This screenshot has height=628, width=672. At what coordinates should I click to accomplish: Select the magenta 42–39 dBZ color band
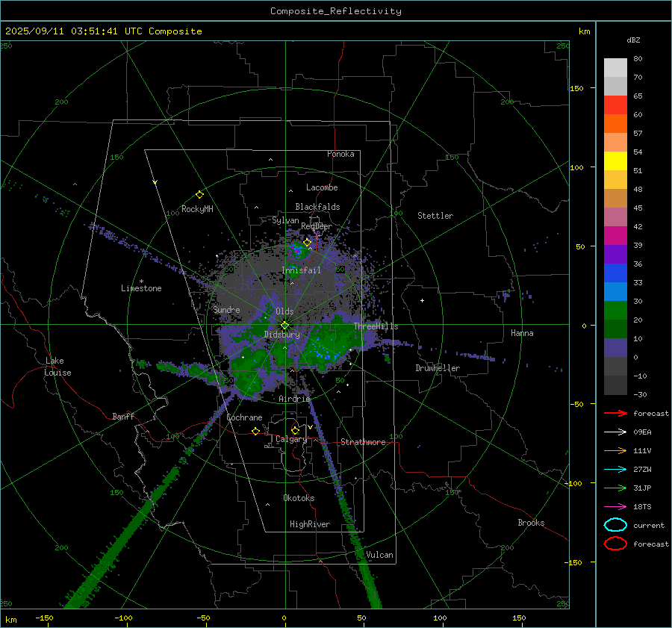click(615, 236)
